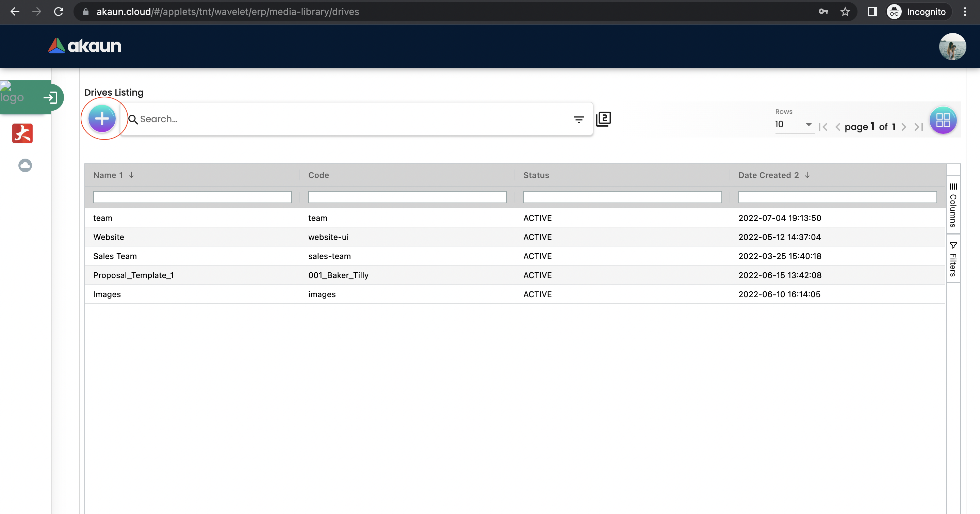Viewport: 980px width, 514px height.
Task: Expand the Filters side panel
Action: [953, 259]
